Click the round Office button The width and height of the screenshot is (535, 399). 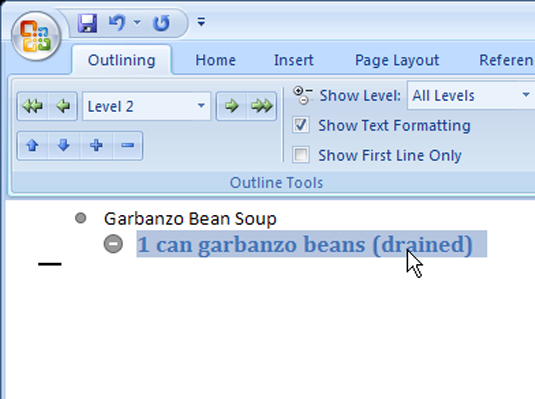(36, 36)
